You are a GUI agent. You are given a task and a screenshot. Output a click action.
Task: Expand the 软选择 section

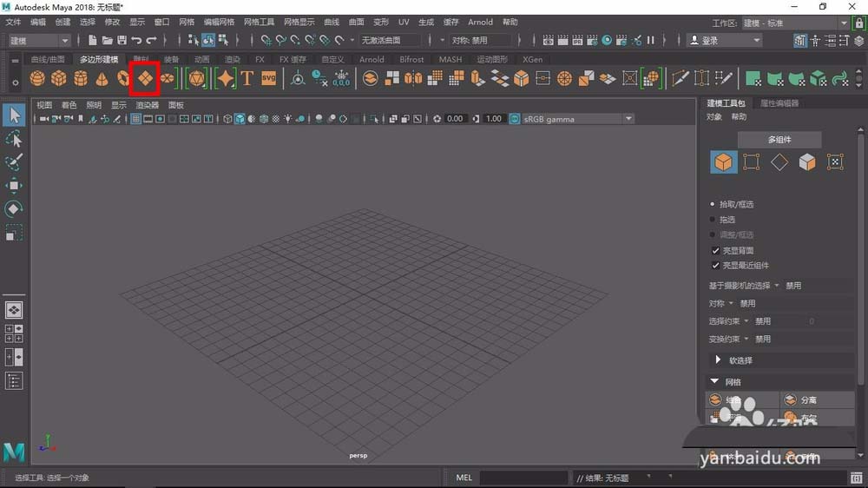719,360
